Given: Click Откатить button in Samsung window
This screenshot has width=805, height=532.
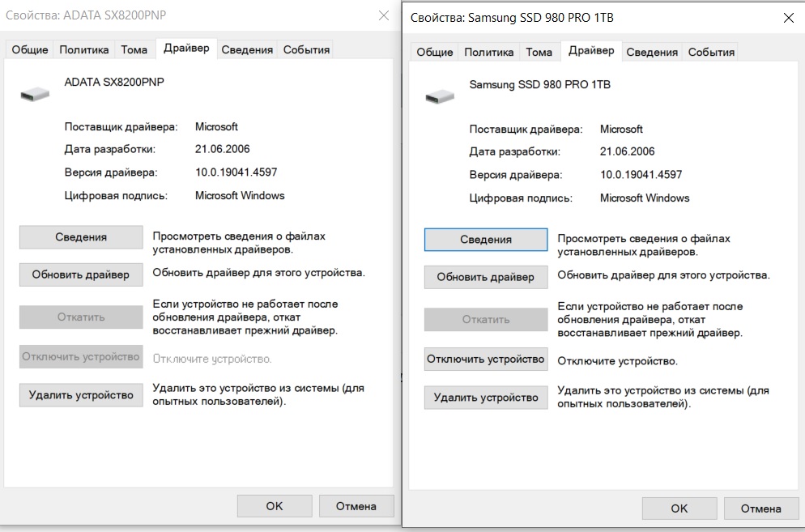Looking at the screenshot, I should point(486,319).
